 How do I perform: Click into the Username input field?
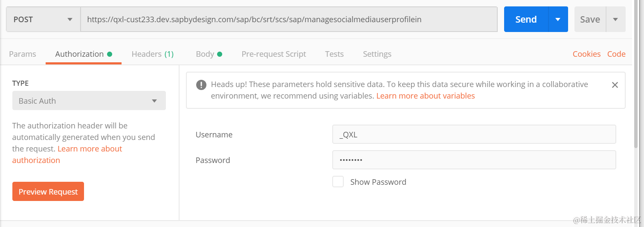click(474, 134)
